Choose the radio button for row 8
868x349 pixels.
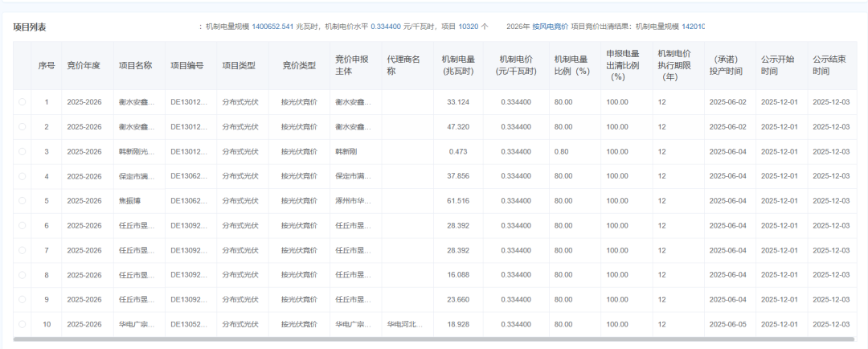22,275
